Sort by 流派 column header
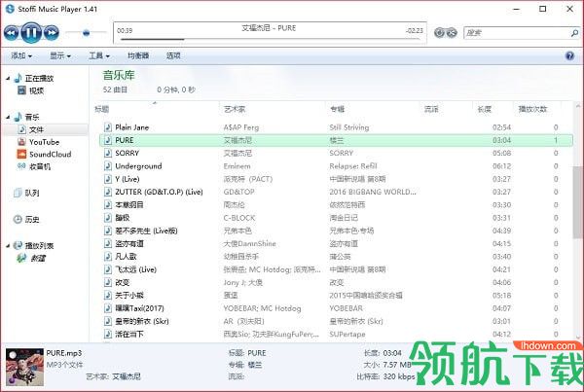This screenshot has width=584, height=392. 431,109
